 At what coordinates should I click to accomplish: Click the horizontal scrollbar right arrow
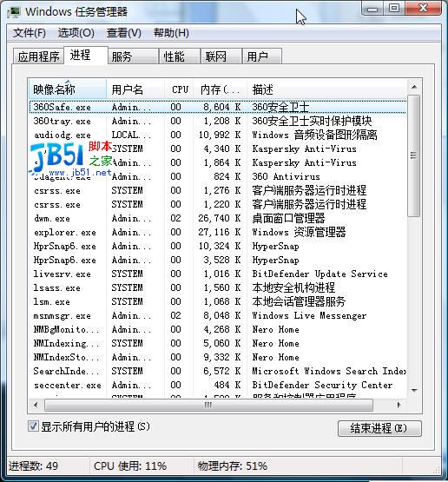pos(399,405)
